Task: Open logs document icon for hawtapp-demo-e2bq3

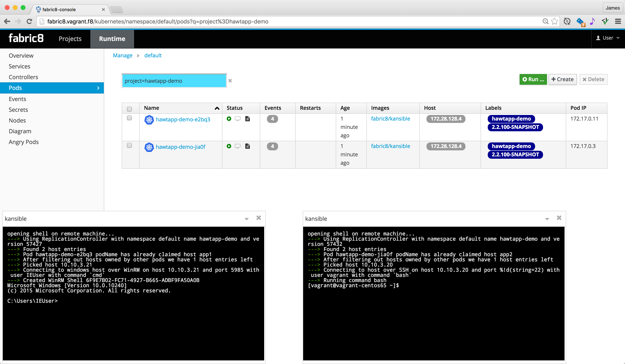Action: tap(247, 119)
